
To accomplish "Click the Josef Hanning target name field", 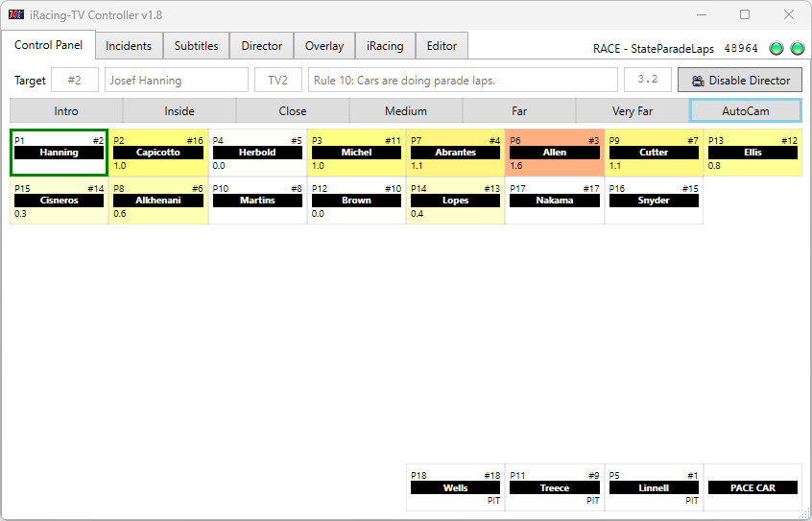I will point(177,81).
